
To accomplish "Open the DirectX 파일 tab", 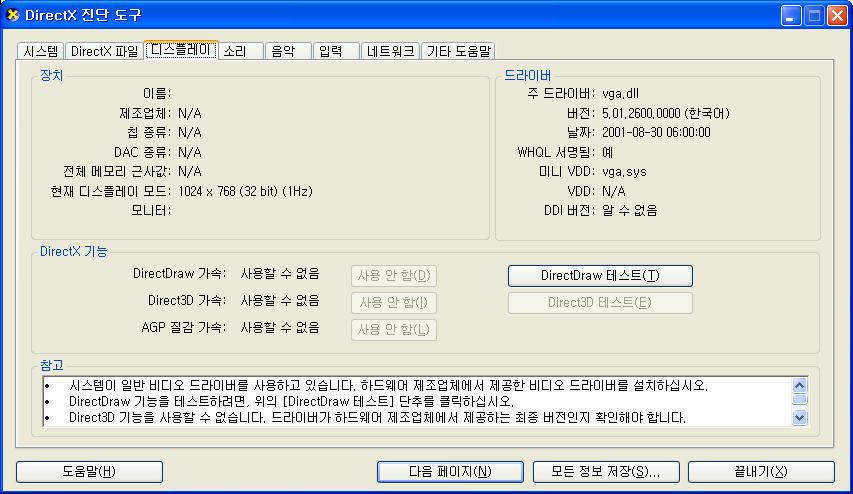I will pyautogui.click(x=104, y=51).
